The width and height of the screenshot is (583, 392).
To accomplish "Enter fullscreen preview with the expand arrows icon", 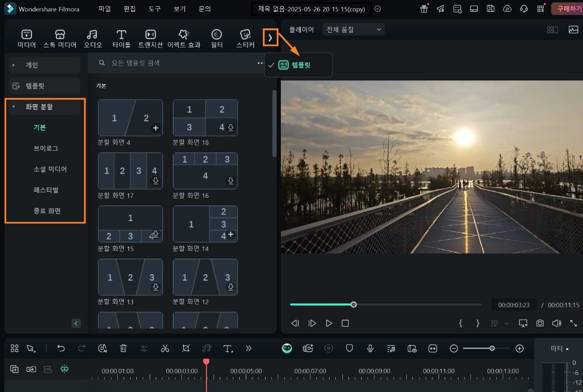I will click(574, 323).
